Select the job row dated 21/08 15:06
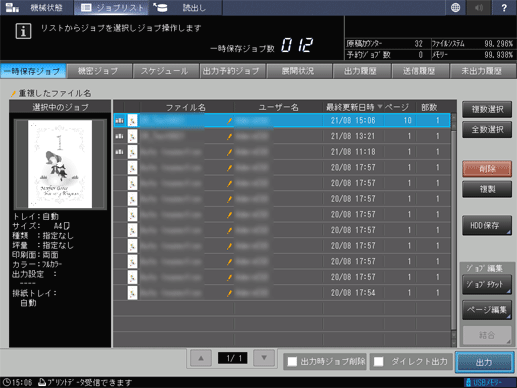This screenshot has width=517, height=388. 282,120
